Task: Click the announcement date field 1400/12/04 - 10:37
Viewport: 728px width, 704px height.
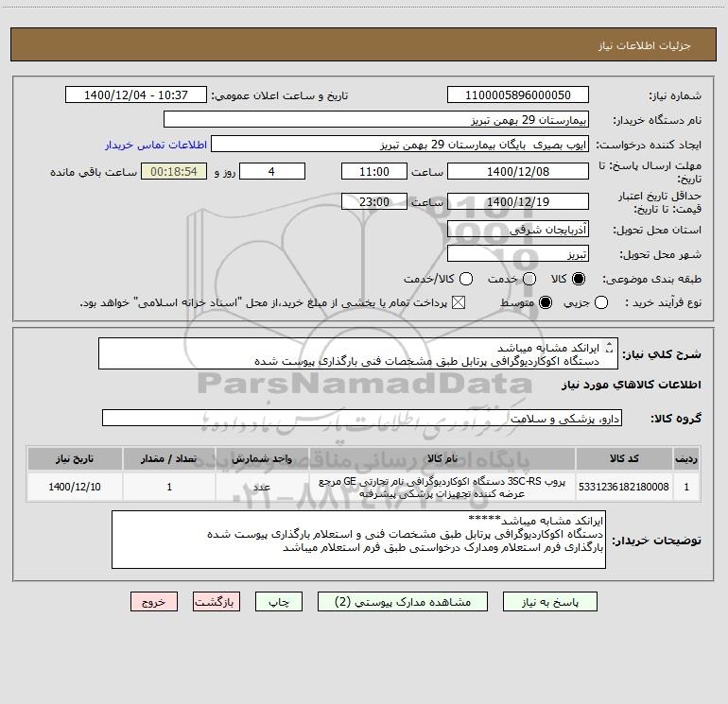Action: click(x=136, y=95)
